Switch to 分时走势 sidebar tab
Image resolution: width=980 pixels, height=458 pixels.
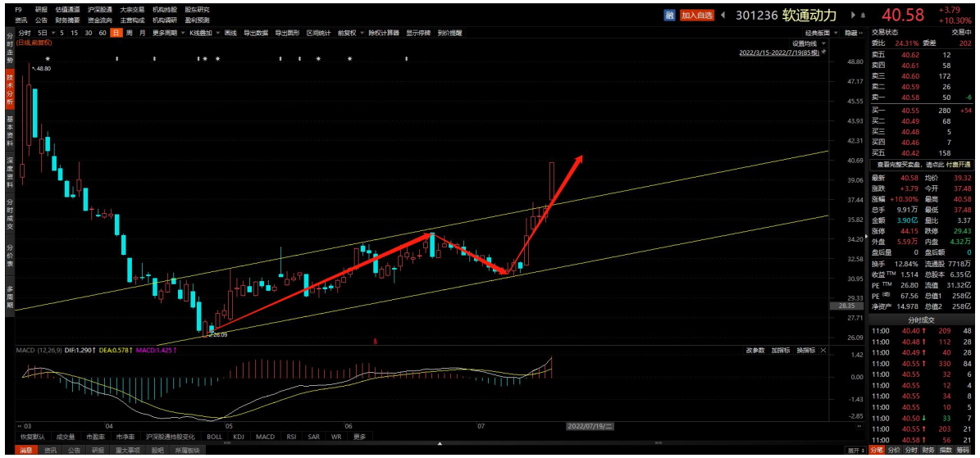(x=9, y=48)
